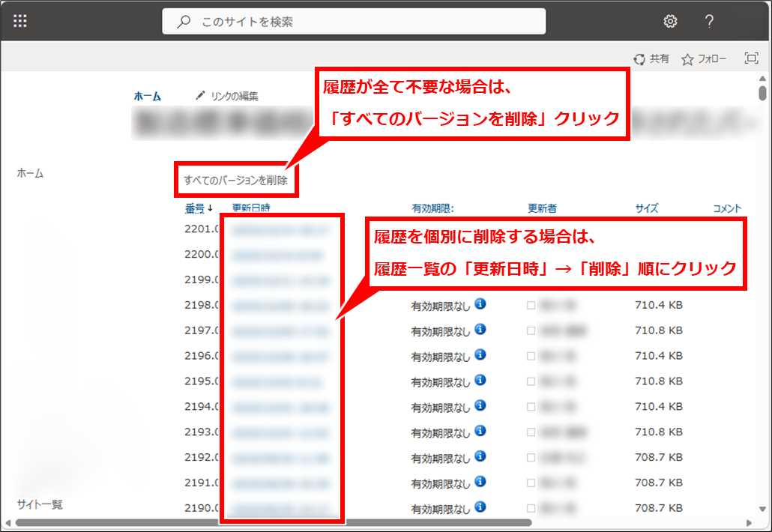Open the app launcher waffle icon

click(20, 20)
